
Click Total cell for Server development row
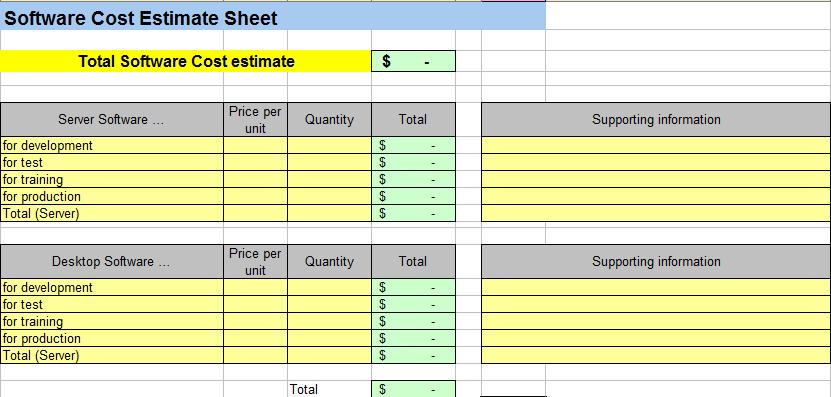(413, 145)
